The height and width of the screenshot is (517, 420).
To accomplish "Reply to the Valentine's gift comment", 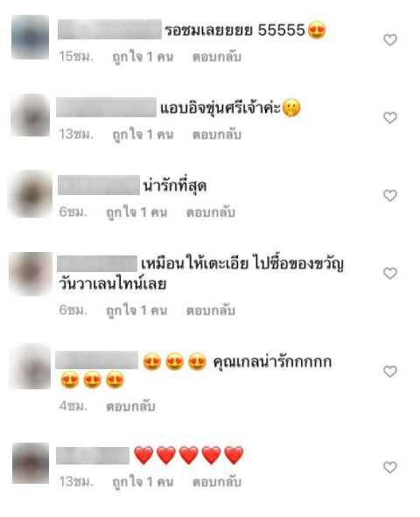I will [x=211, y=311].
